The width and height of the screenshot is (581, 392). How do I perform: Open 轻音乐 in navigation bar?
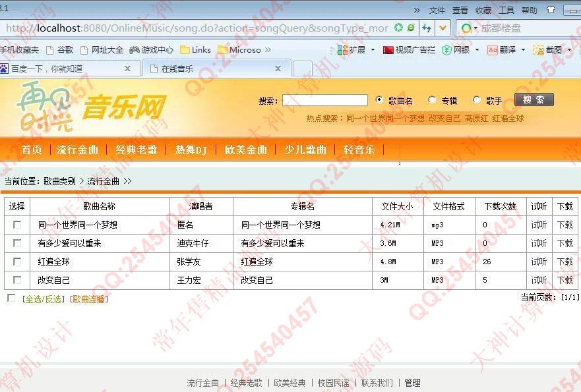[359, 150]
